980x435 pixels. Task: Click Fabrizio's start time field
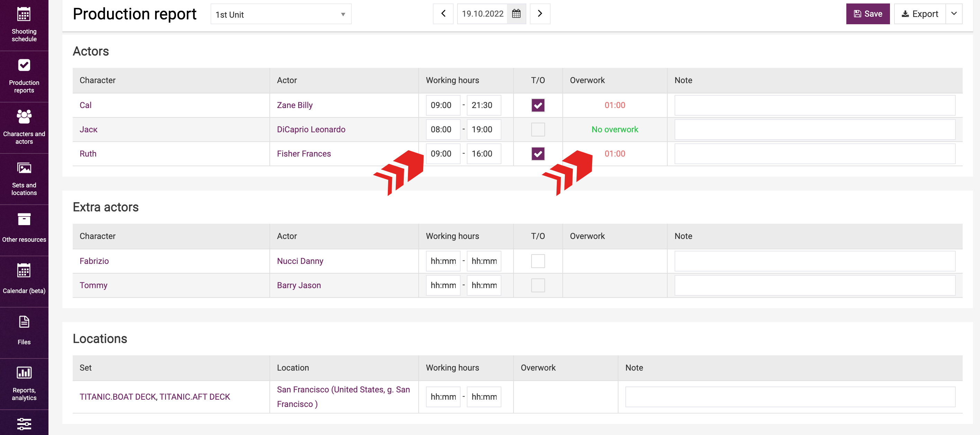[443, 261]
